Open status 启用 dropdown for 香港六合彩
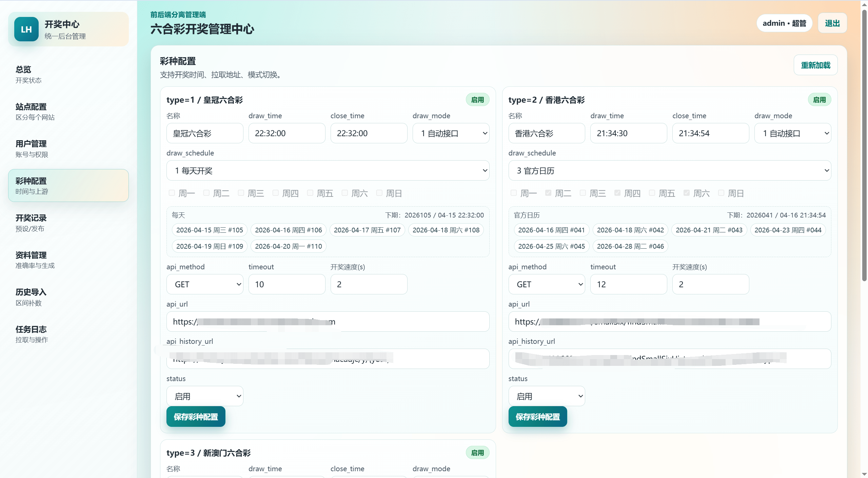The width and height of the screenshot is (868, 478). click(x=546, y=396)
